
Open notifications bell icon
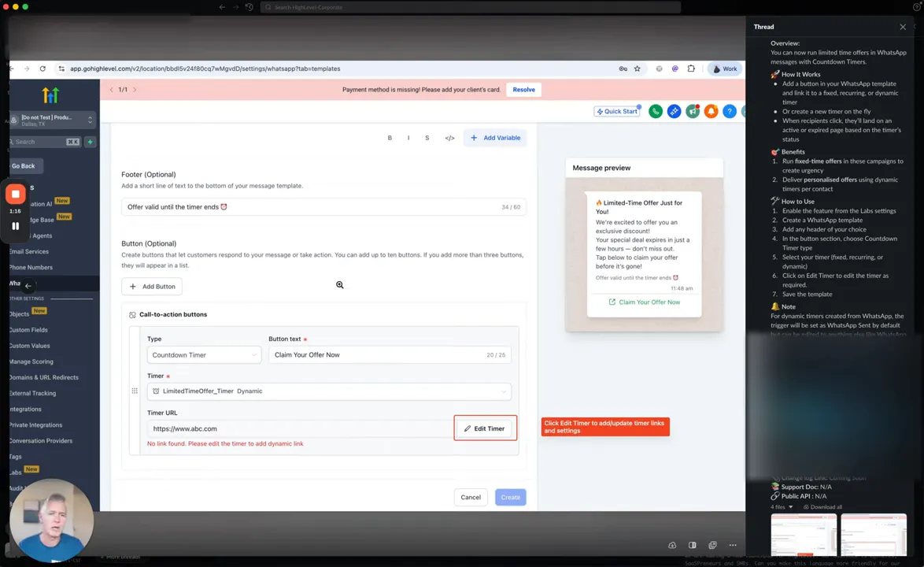coord(711,111)
